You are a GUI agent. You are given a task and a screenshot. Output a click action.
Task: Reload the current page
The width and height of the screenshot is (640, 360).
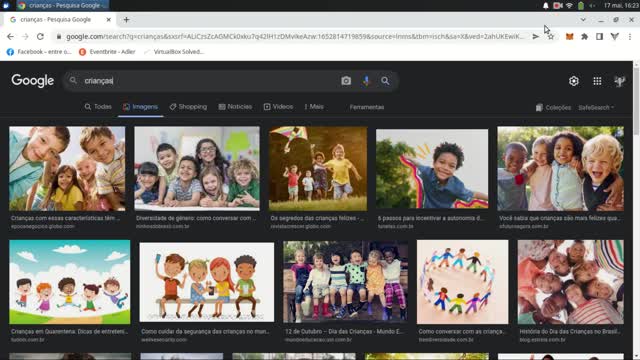[x=40, y=37]
